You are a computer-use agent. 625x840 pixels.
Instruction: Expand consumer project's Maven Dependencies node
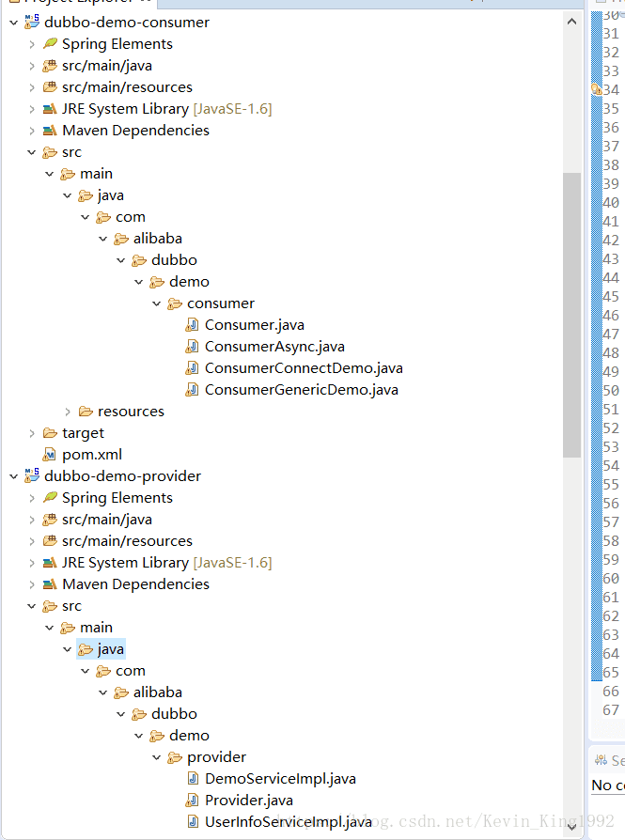click(32, 131)
